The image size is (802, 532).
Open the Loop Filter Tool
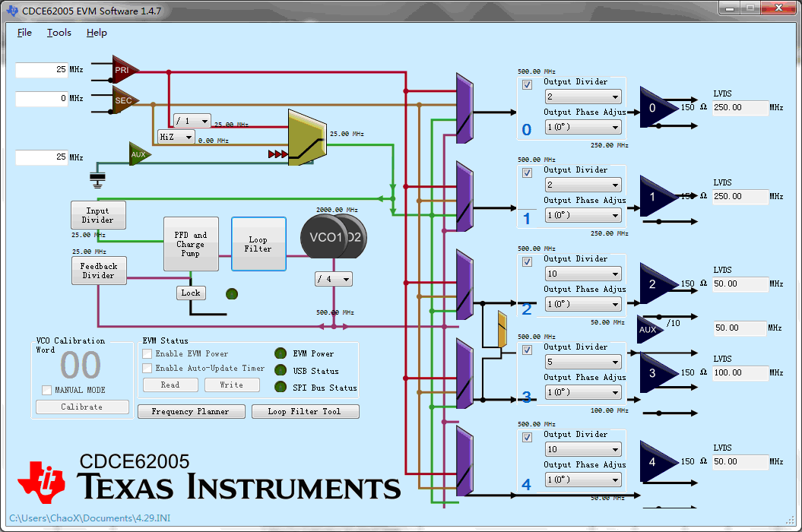[x=305, y=411]
